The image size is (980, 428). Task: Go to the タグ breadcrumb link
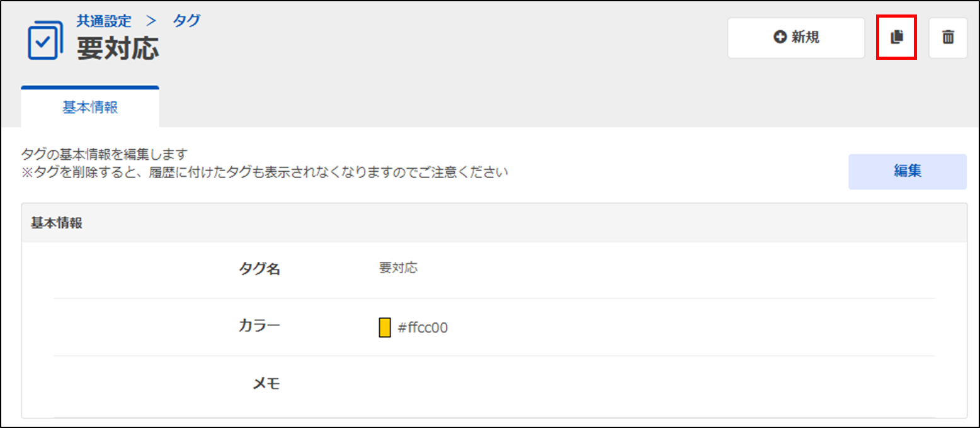(186, 20)
